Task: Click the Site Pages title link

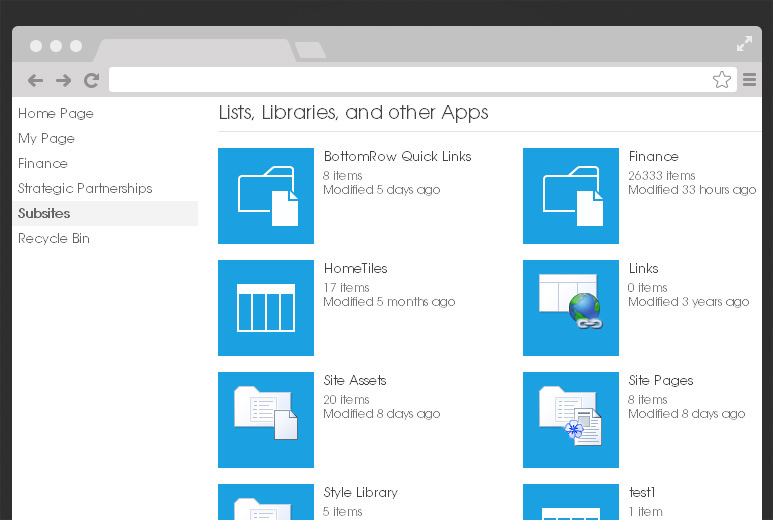Action: pos(661,381)
